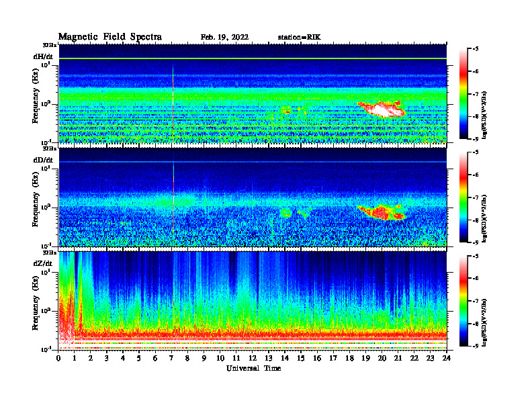Click the hour 8 tick label
This screenshot has width=532, height=411.
coord(187,359)
